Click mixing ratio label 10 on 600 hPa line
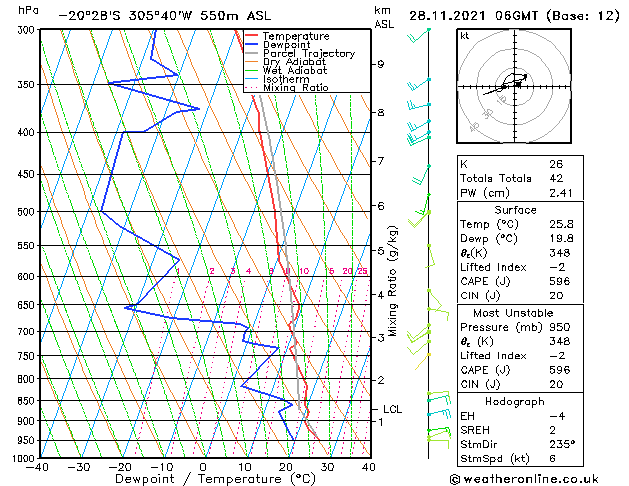The width and height of the screenshot is (629, 486). 304,271
